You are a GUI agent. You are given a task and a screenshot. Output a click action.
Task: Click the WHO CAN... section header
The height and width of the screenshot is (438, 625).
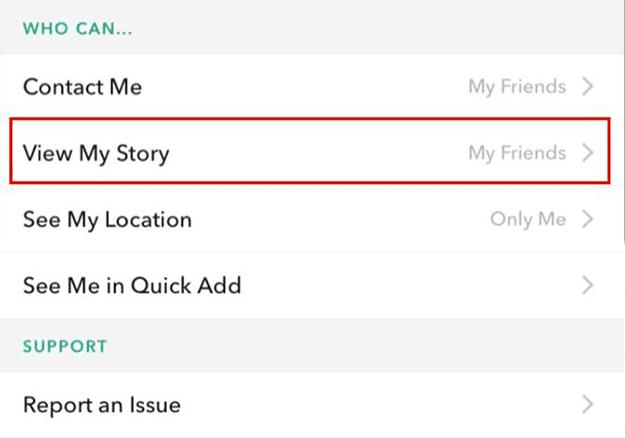point(77,29)
